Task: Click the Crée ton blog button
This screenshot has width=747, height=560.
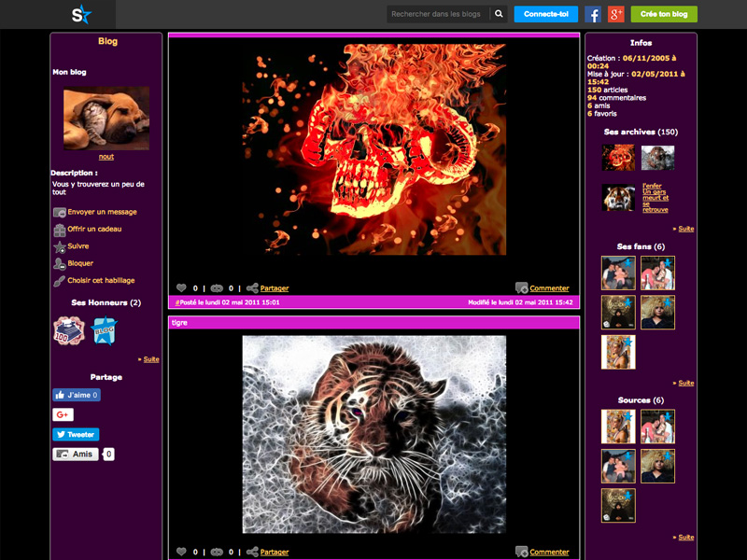Action: tap(664, 14)
